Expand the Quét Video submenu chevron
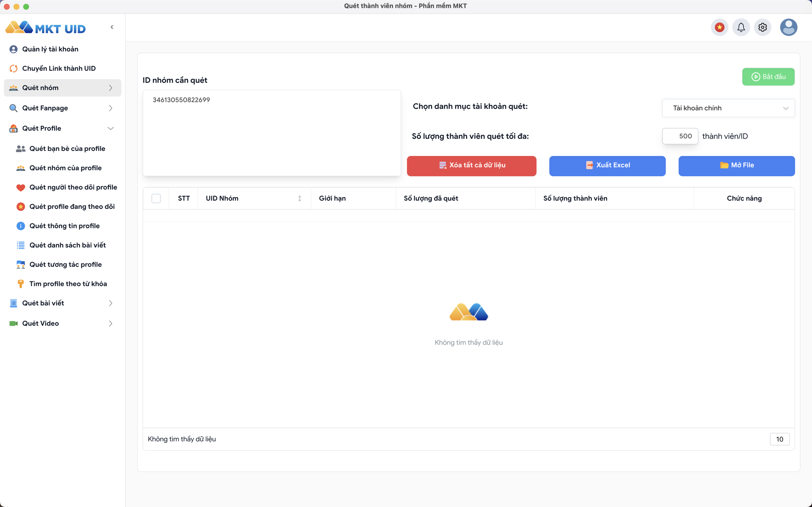Image resolution: width=812 pixels, height=507 pixels. [x=110, y=324]
